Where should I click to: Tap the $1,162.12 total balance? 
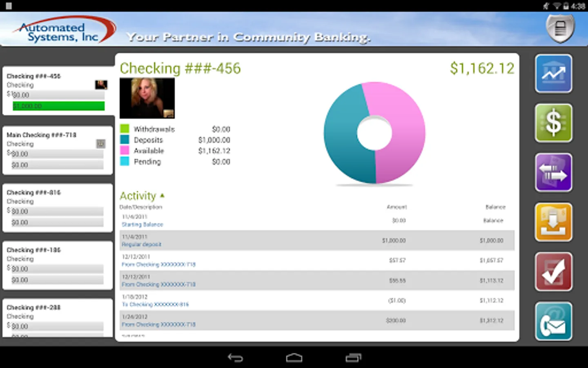click(482, 68)
